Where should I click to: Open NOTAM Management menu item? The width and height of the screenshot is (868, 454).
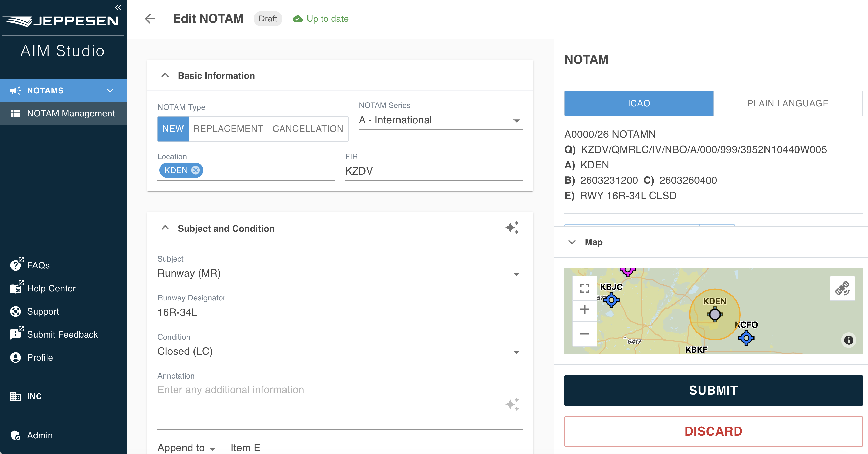coord(63,113)
